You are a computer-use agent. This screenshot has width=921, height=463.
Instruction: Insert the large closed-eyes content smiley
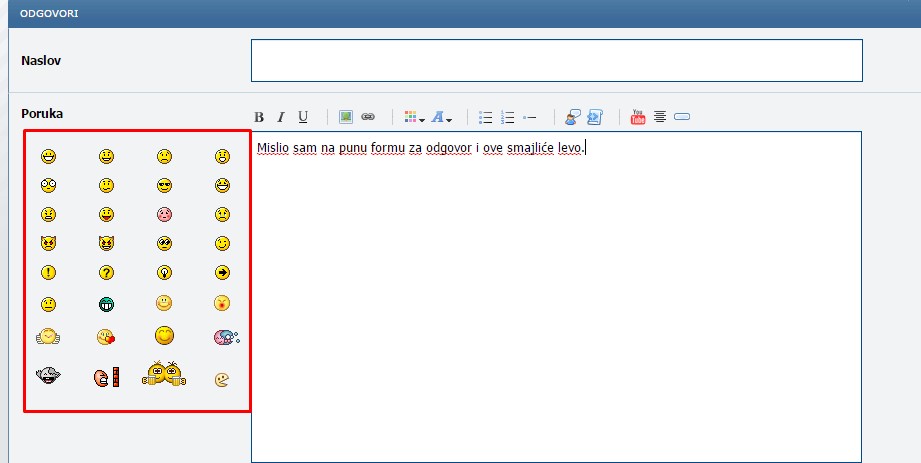pos(164,335)
